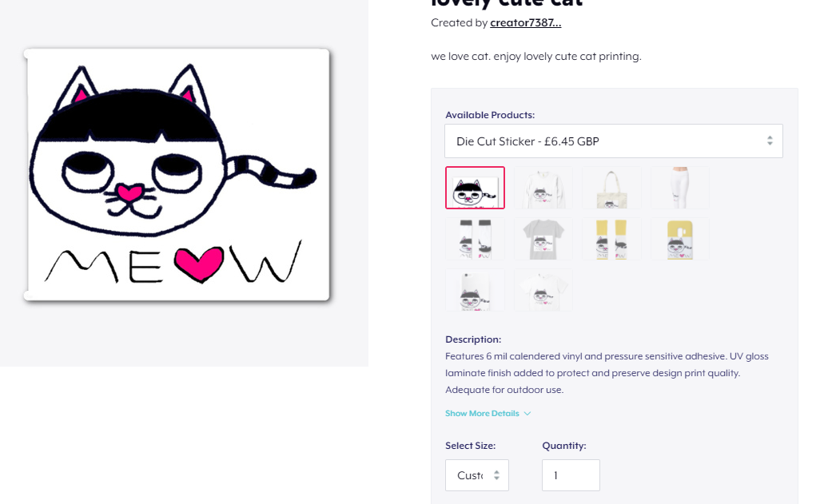This screenshot has height=504, width=820.
Task: Open the Select Size dropdown
Action: pyautogui.click(x=477, y=475)
